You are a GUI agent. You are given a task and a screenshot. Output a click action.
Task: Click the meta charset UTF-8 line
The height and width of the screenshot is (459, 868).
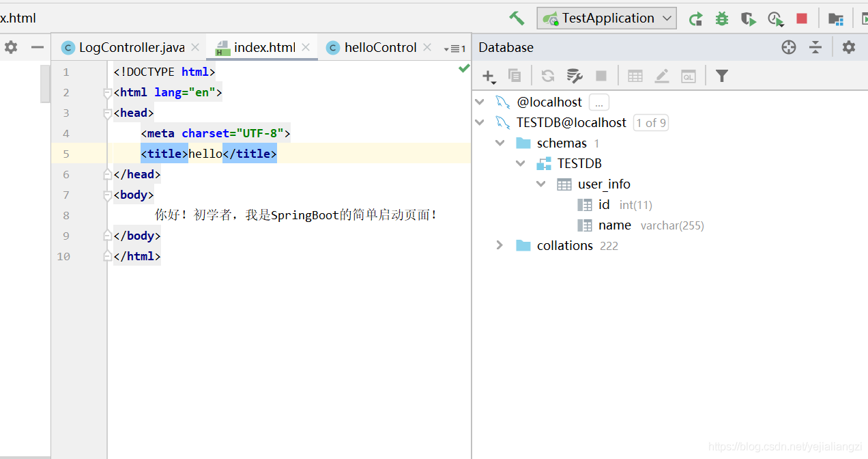[x=216, y=133]
